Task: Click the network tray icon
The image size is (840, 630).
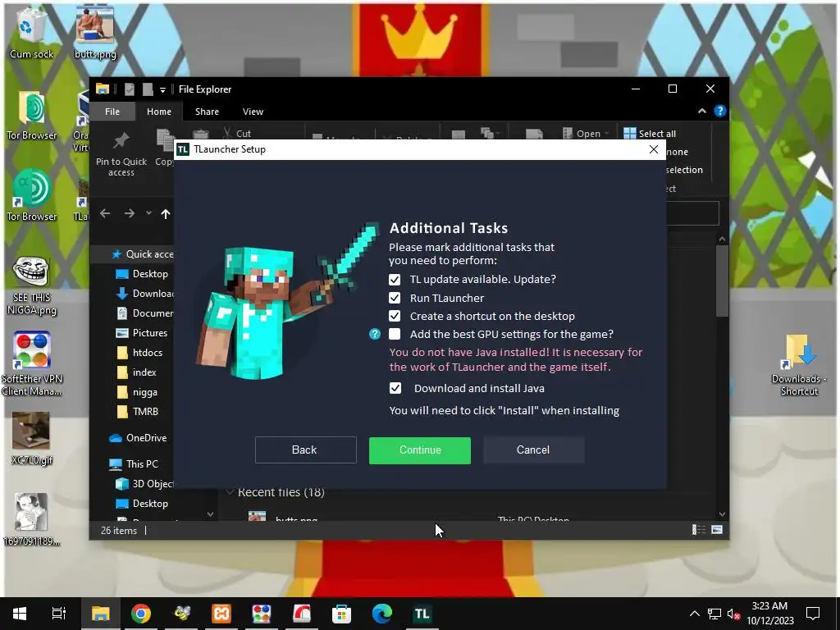Action: click(x=714, y=614)
